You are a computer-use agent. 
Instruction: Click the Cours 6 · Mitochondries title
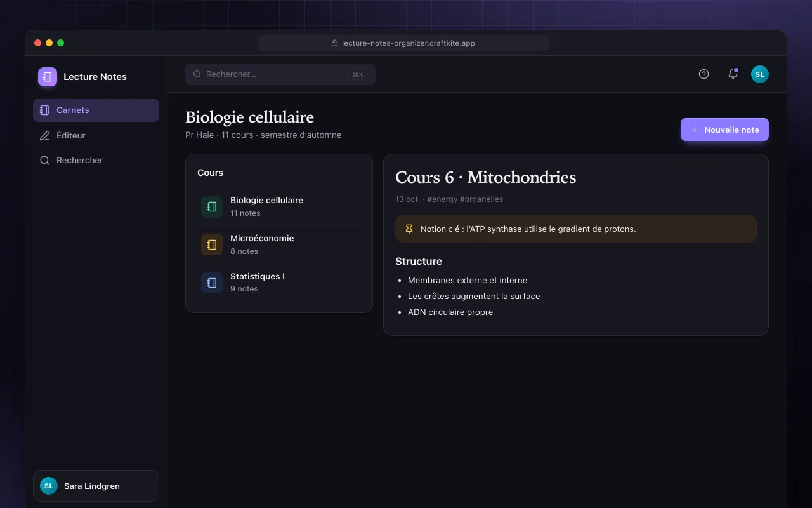tap(486, 177)
